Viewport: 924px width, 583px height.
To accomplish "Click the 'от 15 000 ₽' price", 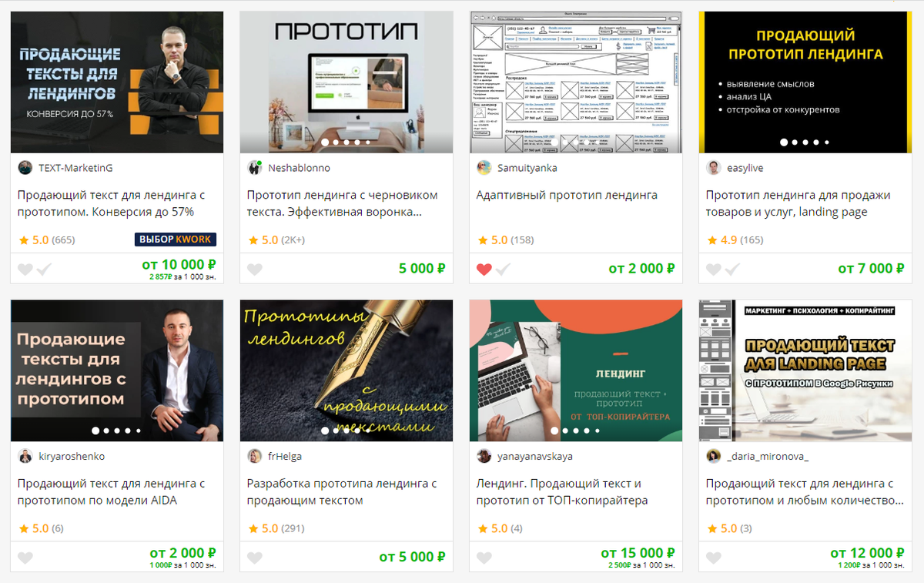I will coord(638,553).
